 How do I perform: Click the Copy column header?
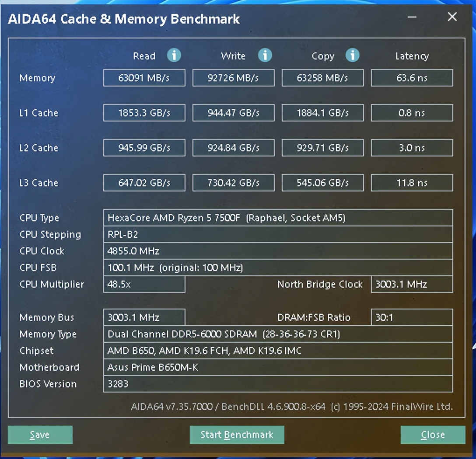tap(323, 56)
